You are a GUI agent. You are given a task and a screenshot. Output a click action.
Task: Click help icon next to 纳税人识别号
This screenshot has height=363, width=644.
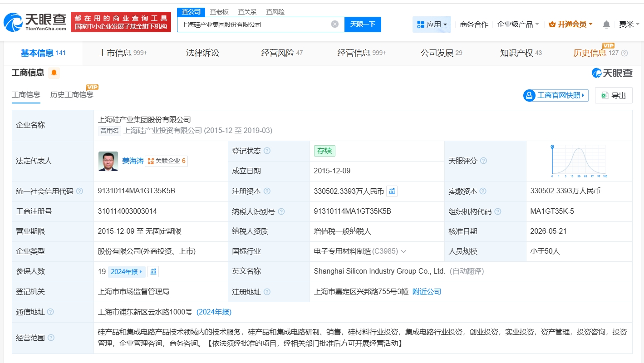click(x=281, y=211)
